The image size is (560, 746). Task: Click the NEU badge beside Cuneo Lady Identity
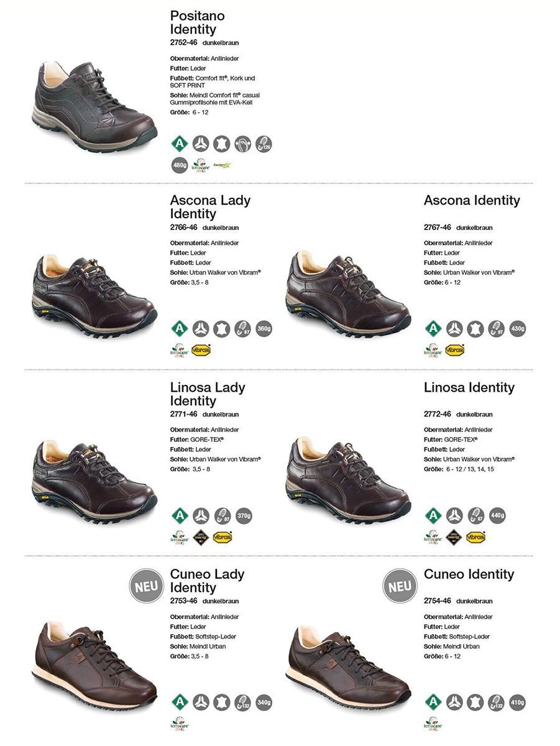pos(146,586)
